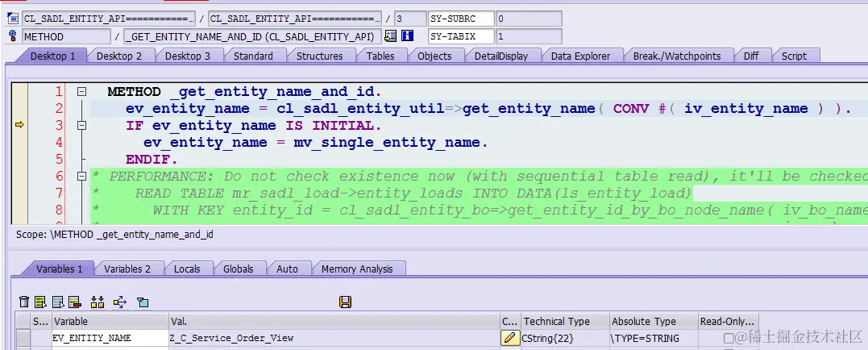Click the _GET_ENTITY_NAME_AND_ID method name field
Screen dimensions: 868x350
point(252,36)
